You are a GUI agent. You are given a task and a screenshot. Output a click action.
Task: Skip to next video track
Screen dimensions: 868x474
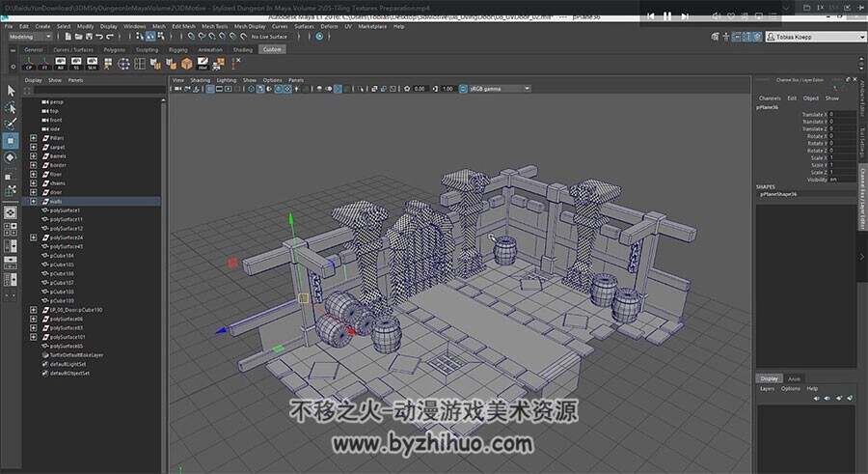(x=685, y=16)
